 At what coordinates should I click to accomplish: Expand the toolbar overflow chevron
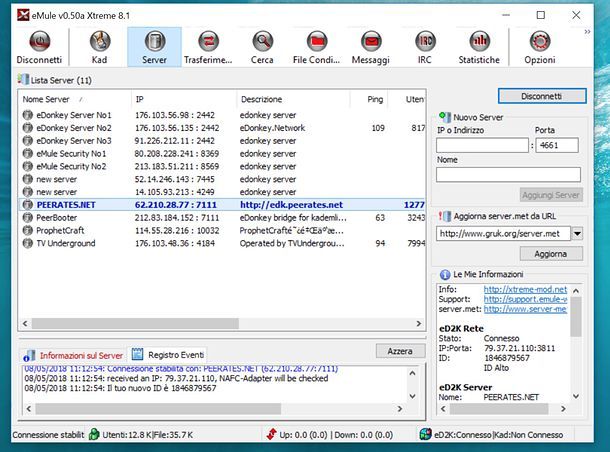587,32
